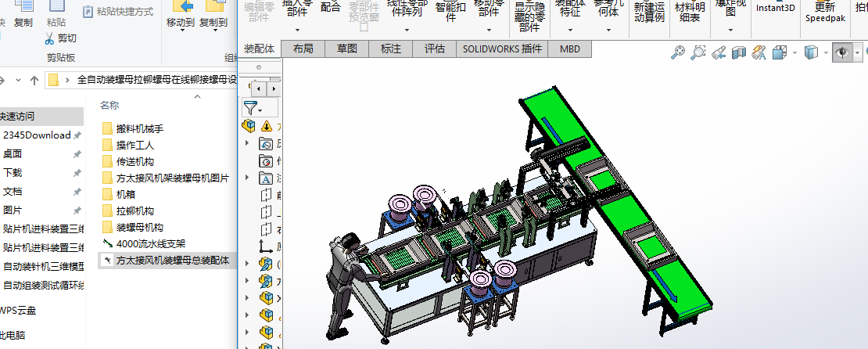The image size is (868, 349).
Task: Click the feature tree filter funnel icon
Action: point(250,108)
